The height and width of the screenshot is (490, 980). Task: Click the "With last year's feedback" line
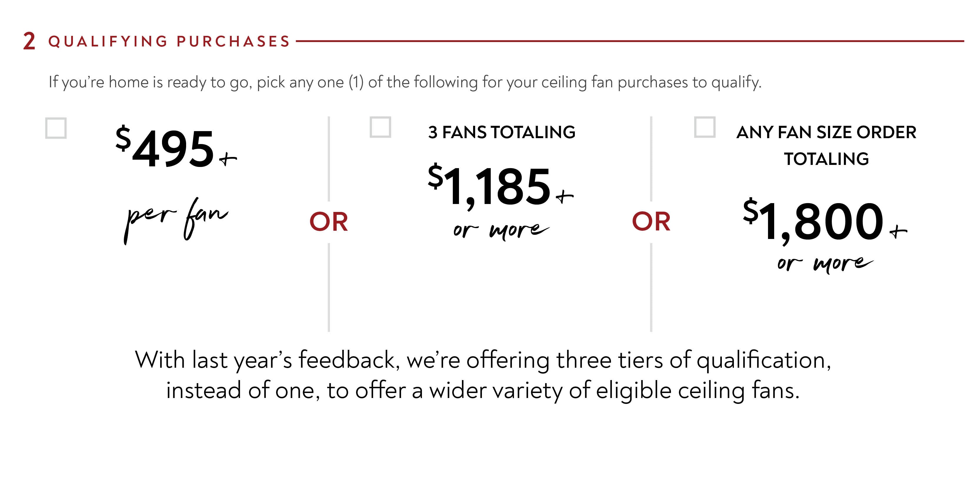click(483, 360)
